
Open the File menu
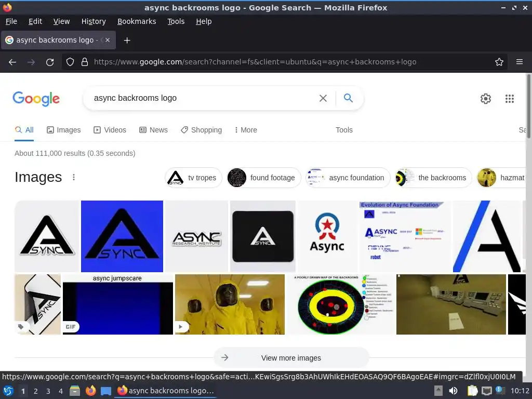[x=11, y=21]
